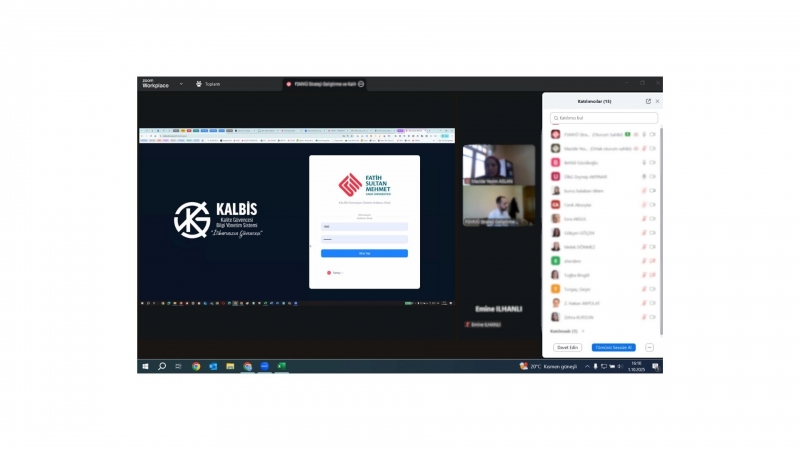
Task: Toggle microphone icon for Emine ILHANLI row
Action: click(466, 325)
